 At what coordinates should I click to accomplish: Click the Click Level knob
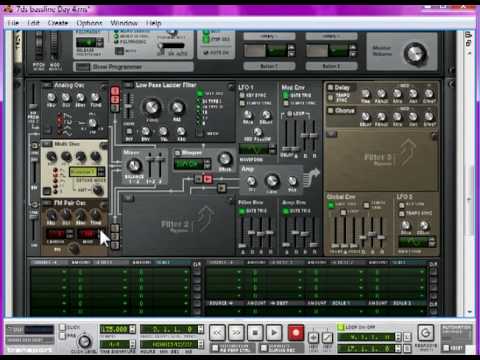[84, 341]
